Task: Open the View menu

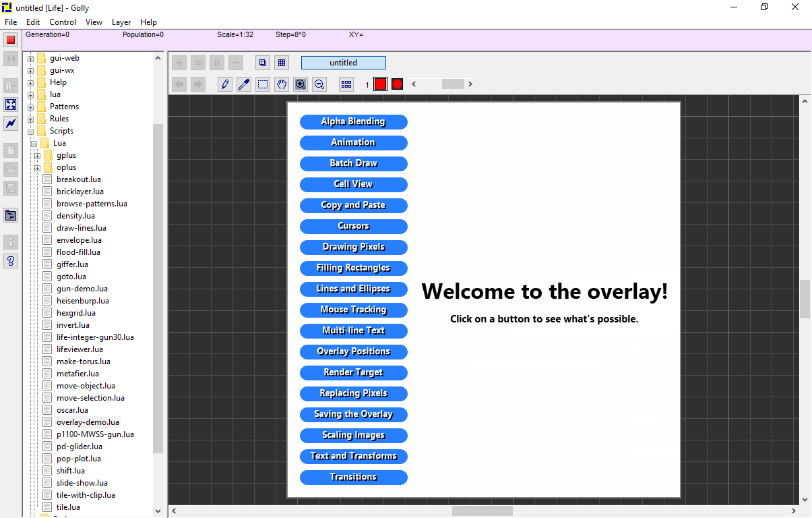Action: 94,22
